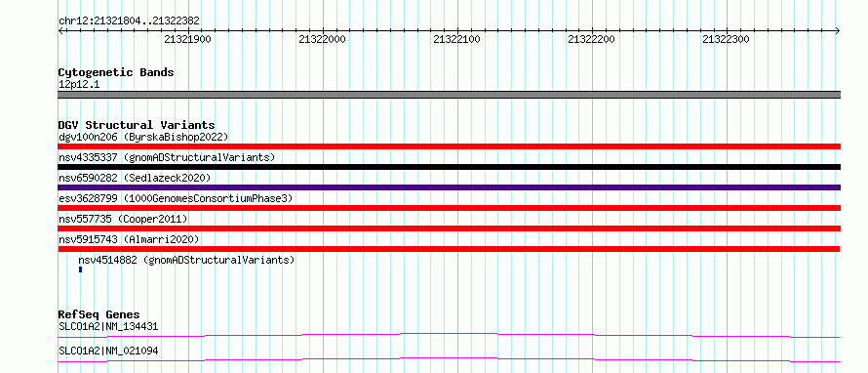This screenshot has height=373, width=868.
Task: Select the purple nsv6590282 variant bar
Action: [x=450, y=187]
